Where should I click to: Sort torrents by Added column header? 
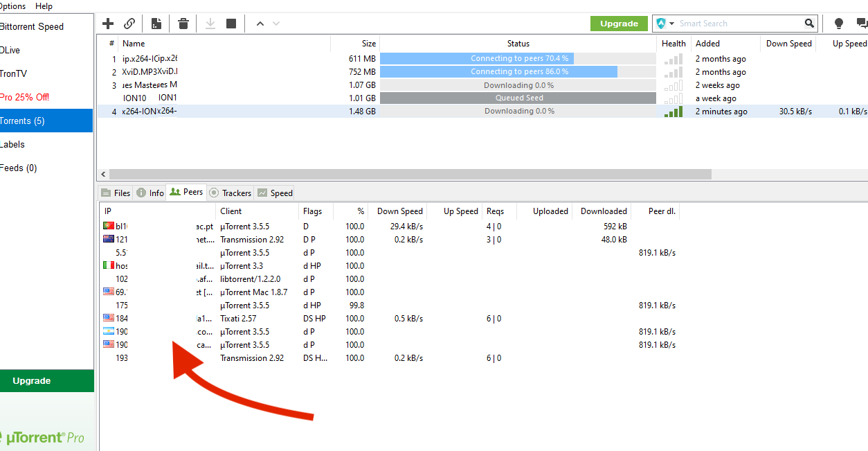pos(725,43)
